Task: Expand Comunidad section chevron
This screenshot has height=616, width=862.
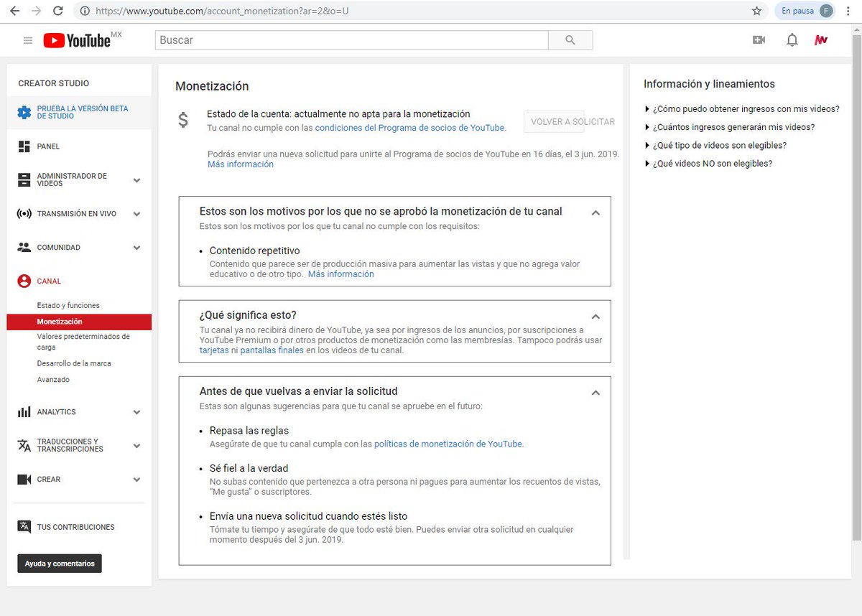Action: pos(136,248)
